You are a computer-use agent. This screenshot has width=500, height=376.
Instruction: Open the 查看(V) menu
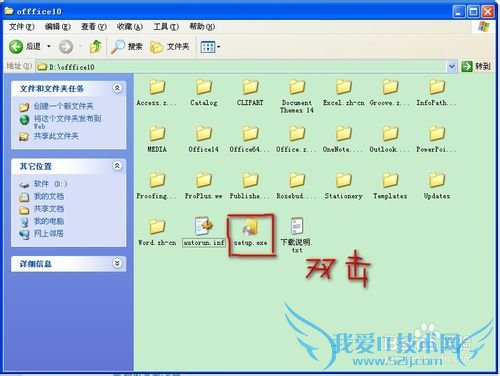(x=94, y=27)
